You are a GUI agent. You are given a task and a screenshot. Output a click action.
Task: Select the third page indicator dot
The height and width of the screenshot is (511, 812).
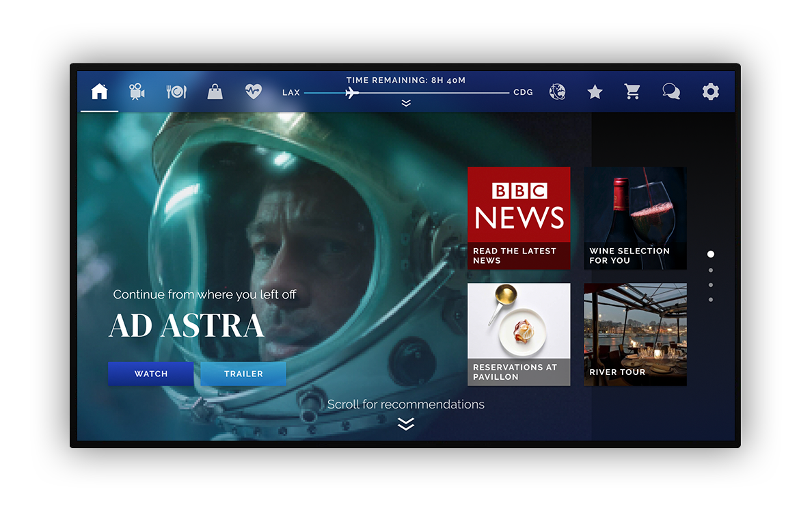point(711,285)
